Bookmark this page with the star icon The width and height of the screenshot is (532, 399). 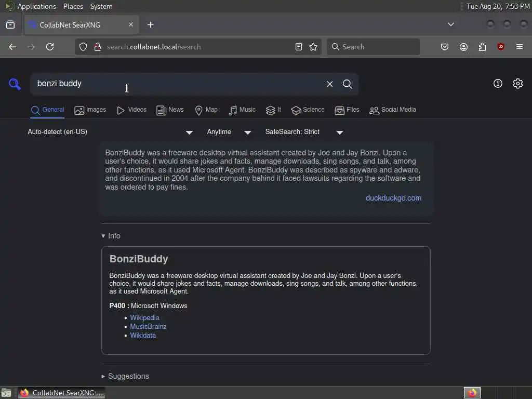(313, 47)
